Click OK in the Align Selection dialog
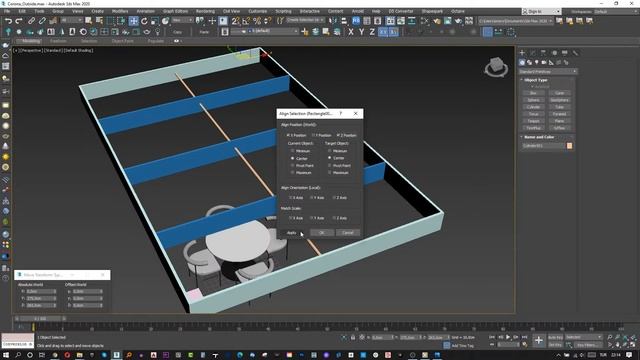The height and width of the screenshot is (360, 640). click(x=322, y=233)
